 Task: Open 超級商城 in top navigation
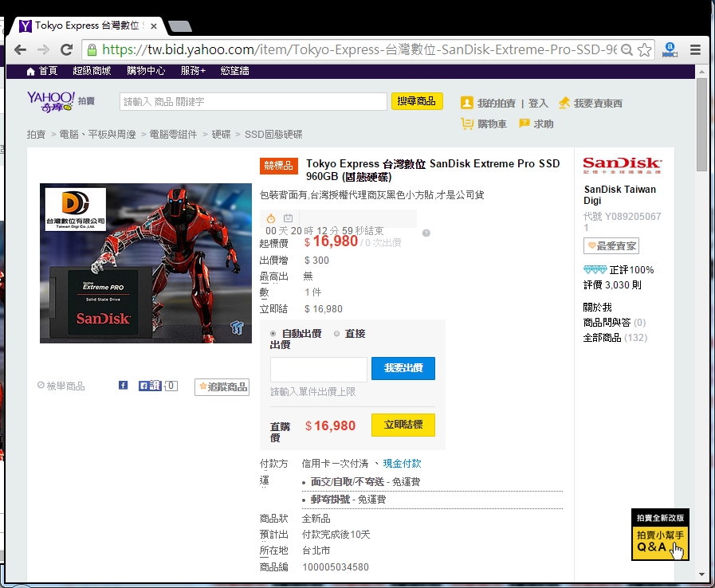click(x=92, y=71)
